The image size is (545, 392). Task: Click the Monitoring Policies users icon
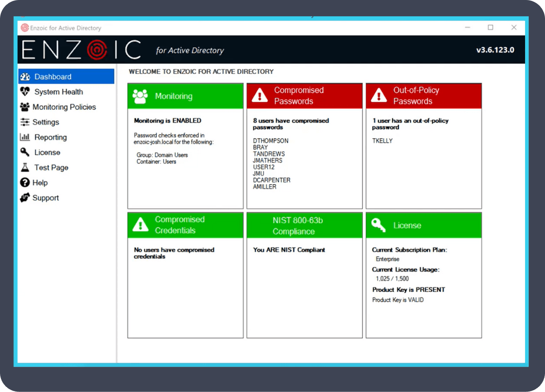[x=25, y=107]
